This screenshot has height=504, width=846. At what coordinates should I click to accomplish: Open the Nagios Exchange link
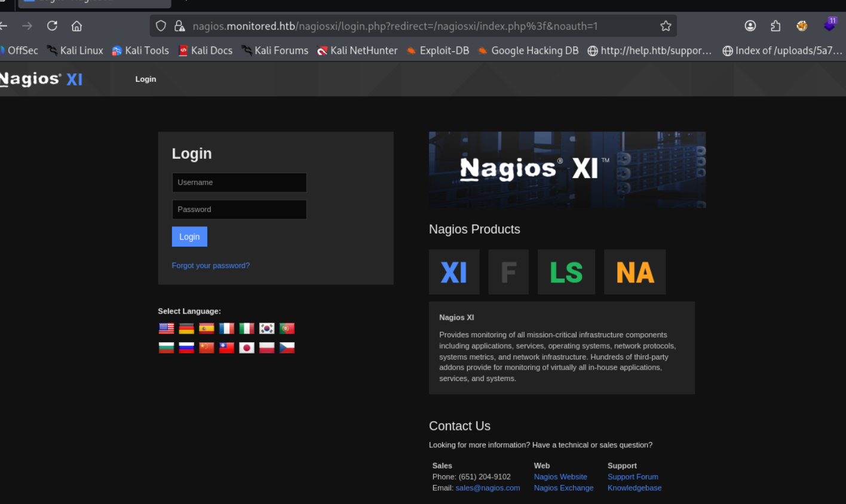click(x=563, y=488)
